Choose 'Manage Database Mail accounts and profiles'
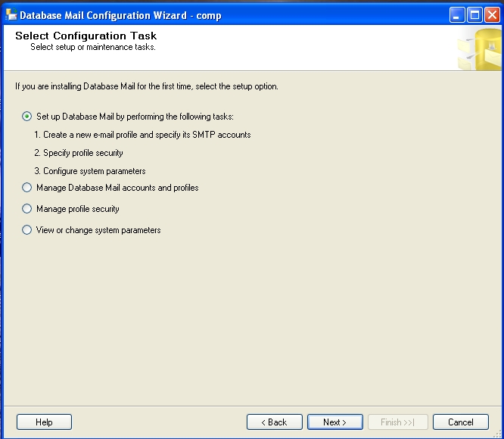This screenshot has width=504, height=439. point(27,188)
